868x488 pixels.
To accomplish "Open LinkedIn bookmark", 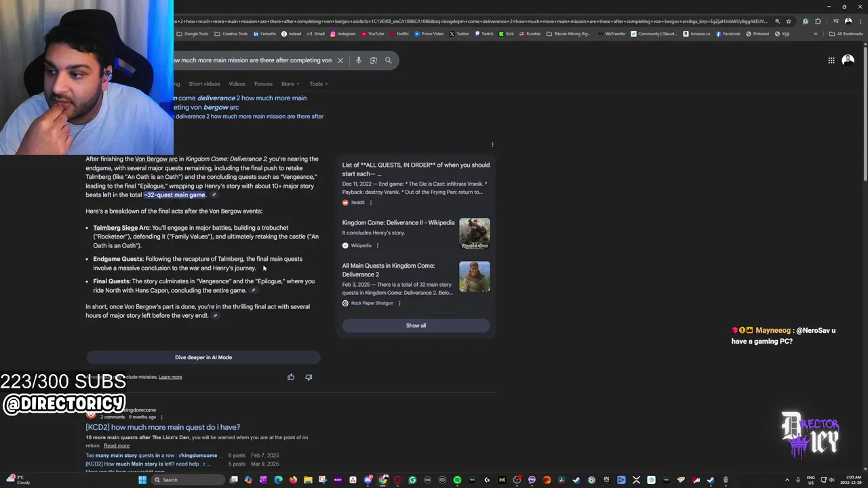I will [x=265, y=34].
